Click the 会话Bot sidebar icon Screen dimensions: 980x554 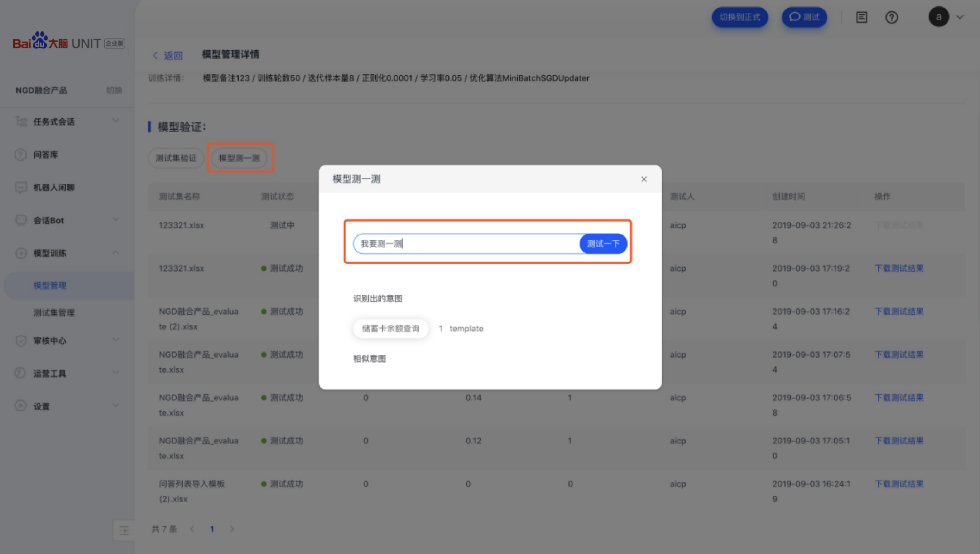(20, 220)
